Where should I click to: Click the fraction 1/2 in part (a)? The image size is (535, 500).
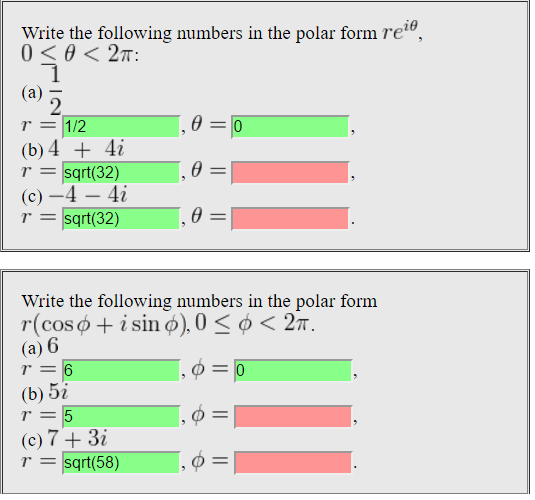[x=55, y=91]
